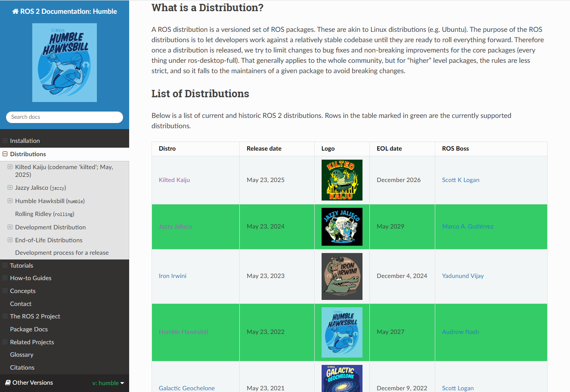Click the Logo column header
Screen dimensions: 570x392
pyautogui.click(x=328, y=148)
